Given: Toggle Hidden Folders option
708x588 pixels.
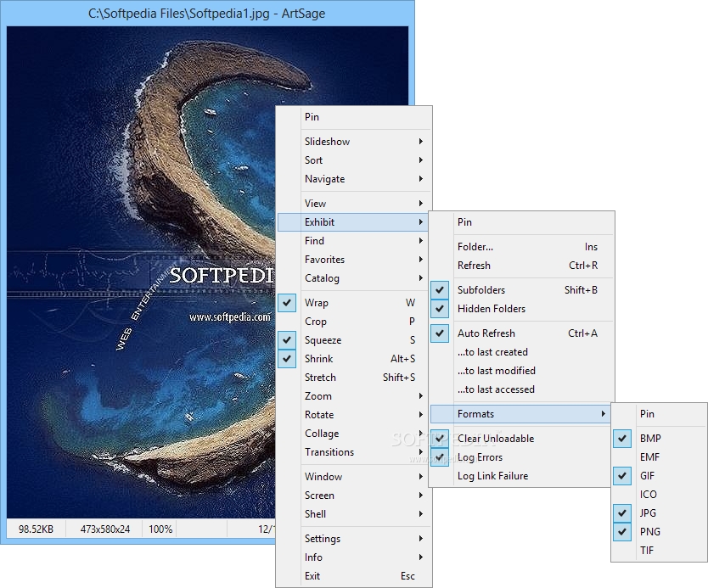Looking at the screenshot, I should click(x=521, y=309).
